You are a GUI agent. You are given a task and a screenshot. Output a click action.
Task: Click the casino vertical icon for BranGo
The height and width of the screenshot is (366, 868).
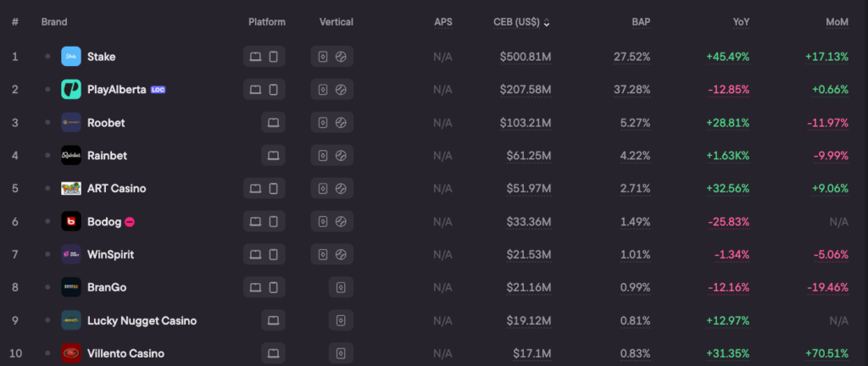(341, 287)
